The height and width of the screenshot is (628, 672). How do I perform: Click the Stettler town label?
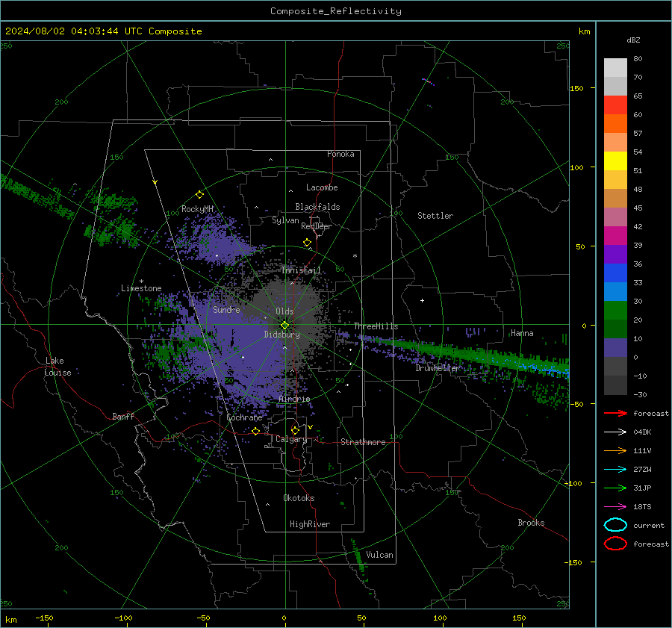point(435,216)
